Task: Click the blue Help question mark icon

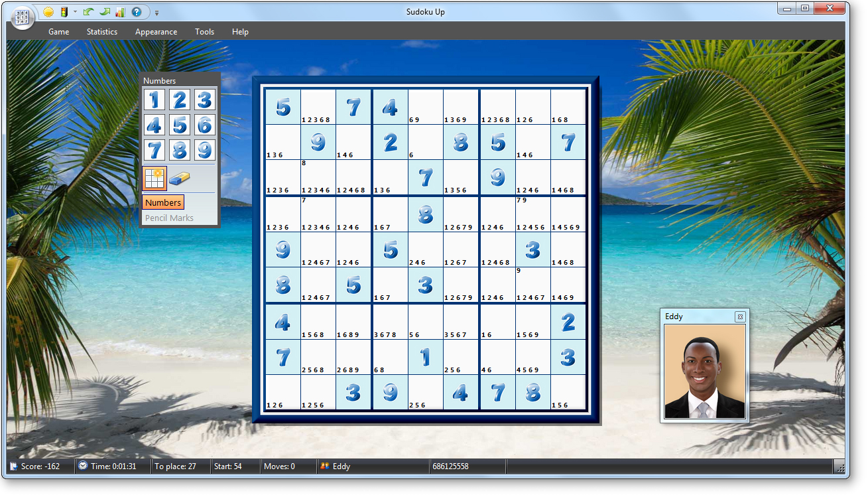Action: [x=136, y=12]
